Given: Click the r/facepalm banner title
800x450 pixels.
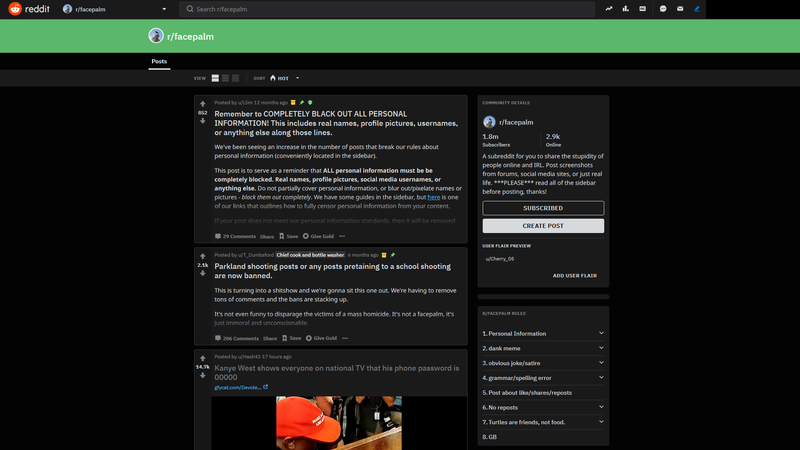Looking at the screenshot, I should 190,37.
